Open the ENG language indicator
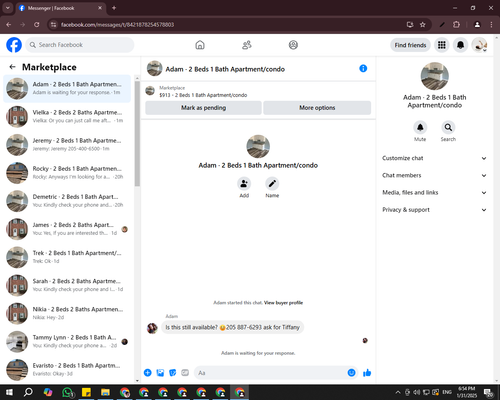Screen dimensions: 500x400 [x=447, y=392]
